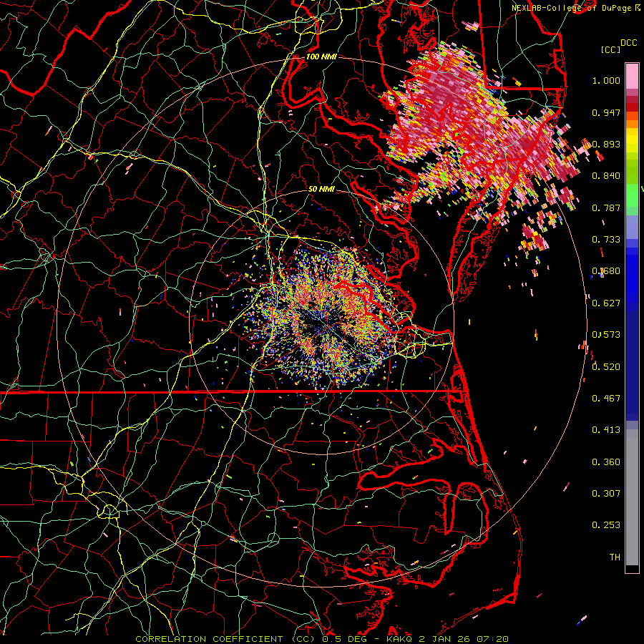Click the [CC] units label
Image resolution: width=644 pixels, height=644 pixels.
[611, 49]
